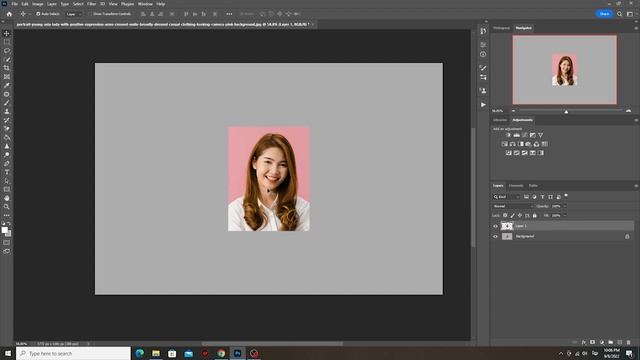Open Chrome from the taskbar
This screenshot has height=360, width=640.
tap(221, 353)
